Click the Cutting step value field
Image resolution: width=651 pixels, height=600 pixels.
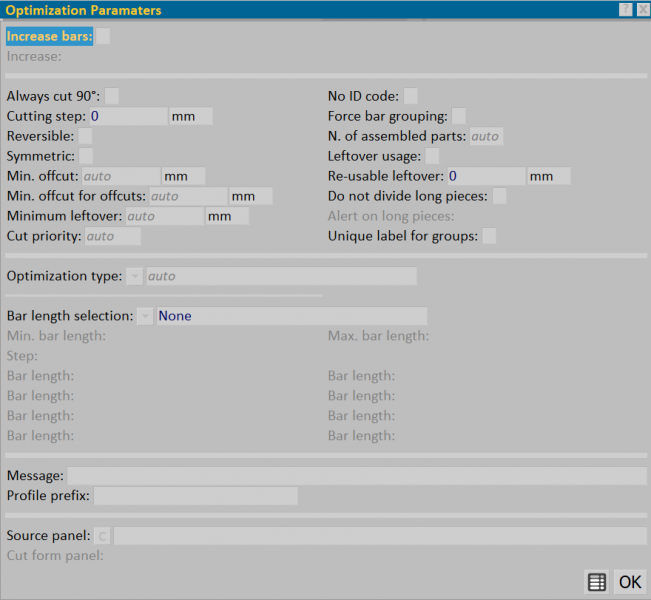click(x=129, y=116)
